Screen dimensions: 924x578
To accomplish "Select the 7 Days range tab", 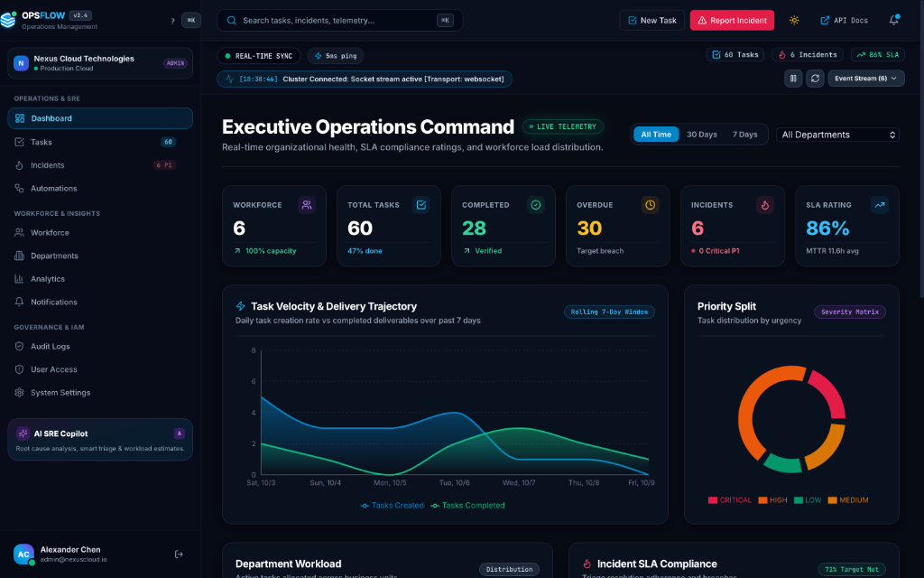I will click(x=744, y=135).
